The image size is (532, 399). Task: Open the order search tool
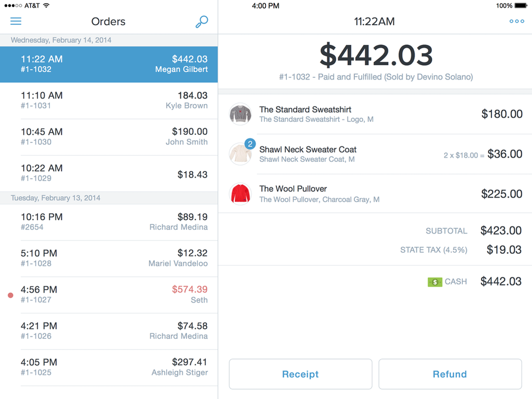coord(201,21)
